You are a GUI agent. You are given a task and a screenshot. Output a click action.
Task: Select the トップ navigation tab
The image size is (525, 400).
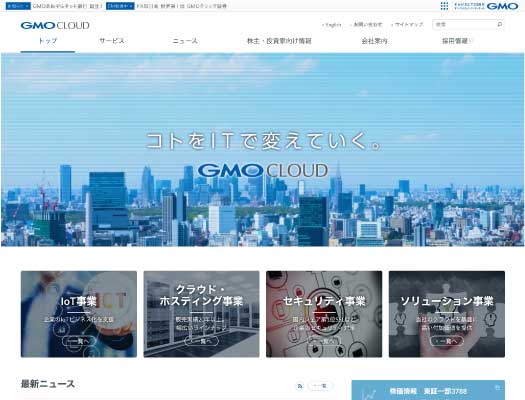48,41
